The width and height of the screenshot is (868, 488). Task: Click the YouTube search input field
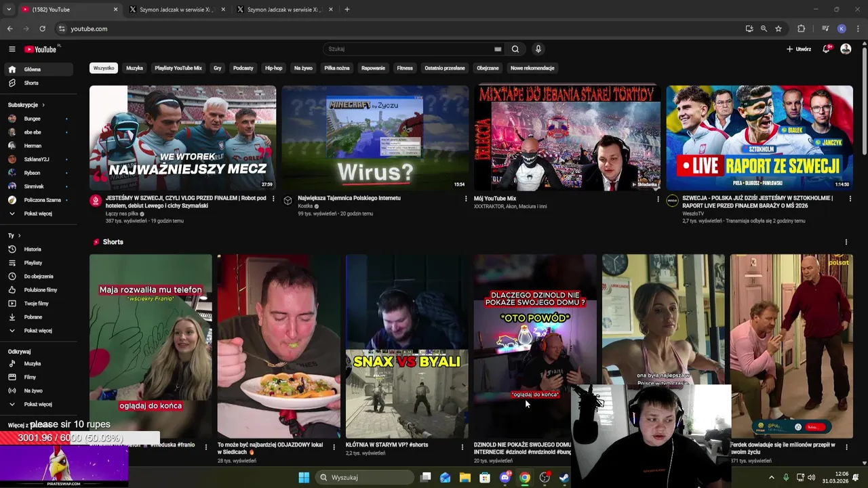point(410,49)
